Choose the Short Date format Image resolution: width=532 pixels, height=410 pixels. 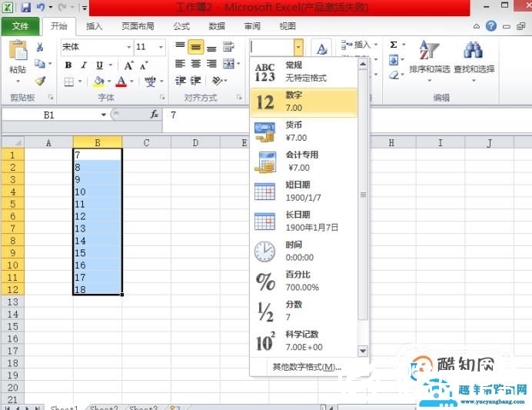pyautogui.click(x=304, y=192)
